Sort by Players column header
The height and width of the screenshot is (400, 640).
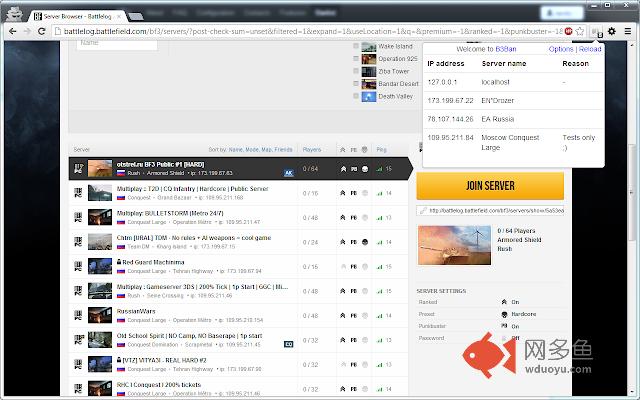[312, 150]
